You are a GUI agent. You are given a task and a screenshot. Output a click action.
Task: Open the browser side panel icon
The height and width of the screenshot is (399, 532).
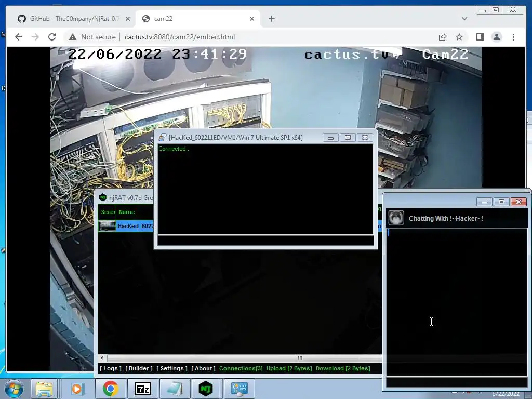coord(480,37)
